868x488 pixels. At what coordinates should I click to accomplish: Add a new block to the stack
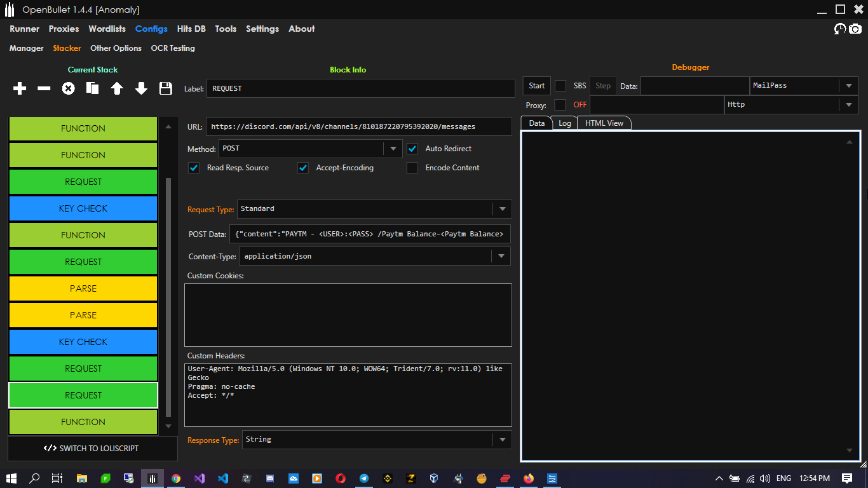point(20,88)
